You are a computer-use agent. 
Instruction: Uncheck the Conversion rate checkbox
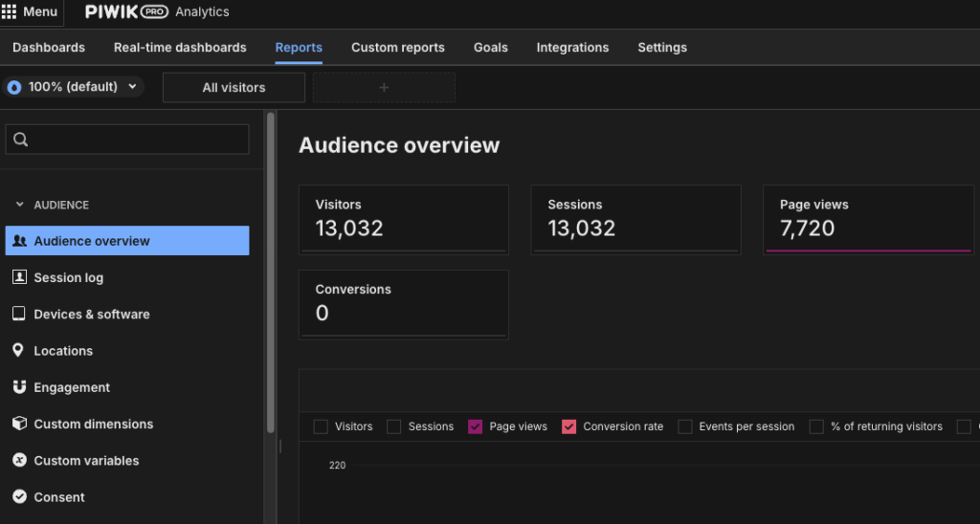tap(569, 426)
